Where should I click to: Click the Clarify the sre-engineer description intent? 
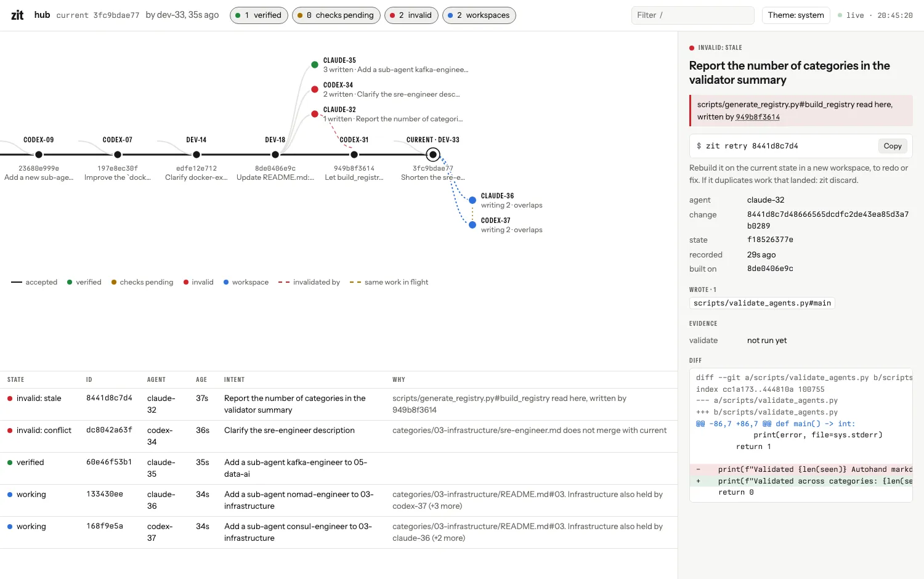pos(290,431)
